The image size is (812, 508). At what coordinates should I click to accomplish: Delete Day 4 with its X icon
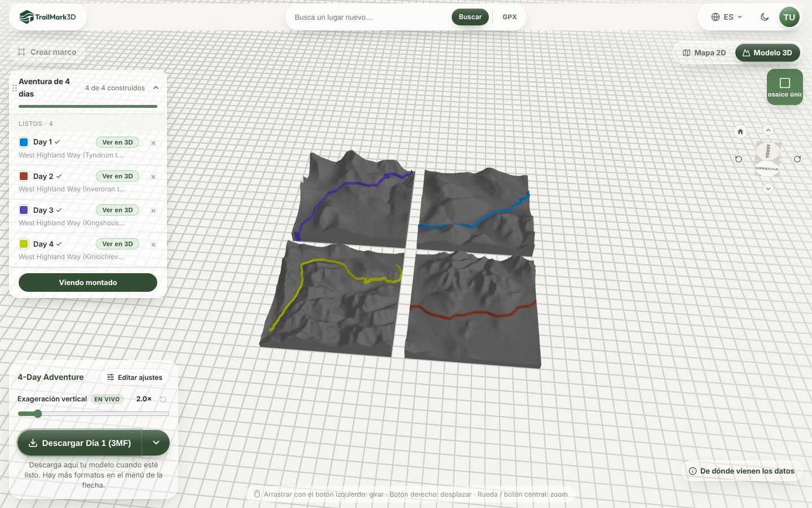pos(153,244)
